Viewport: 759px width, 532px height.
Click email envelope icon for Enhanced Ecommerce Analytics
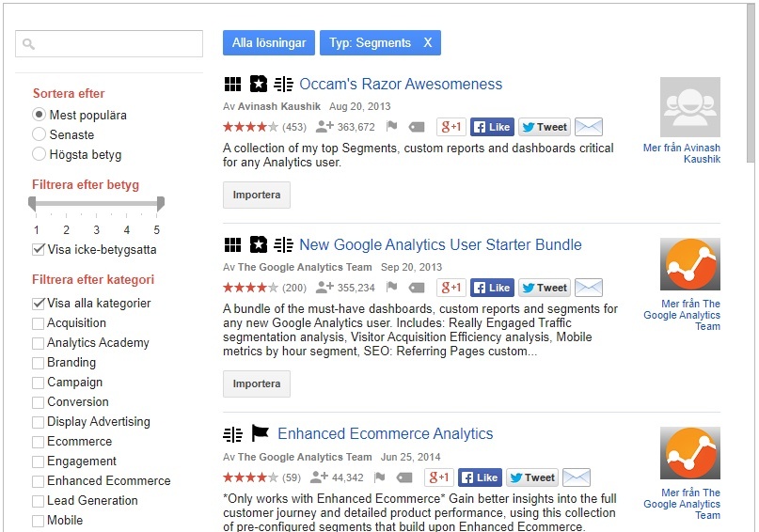[x=576, y=477]
